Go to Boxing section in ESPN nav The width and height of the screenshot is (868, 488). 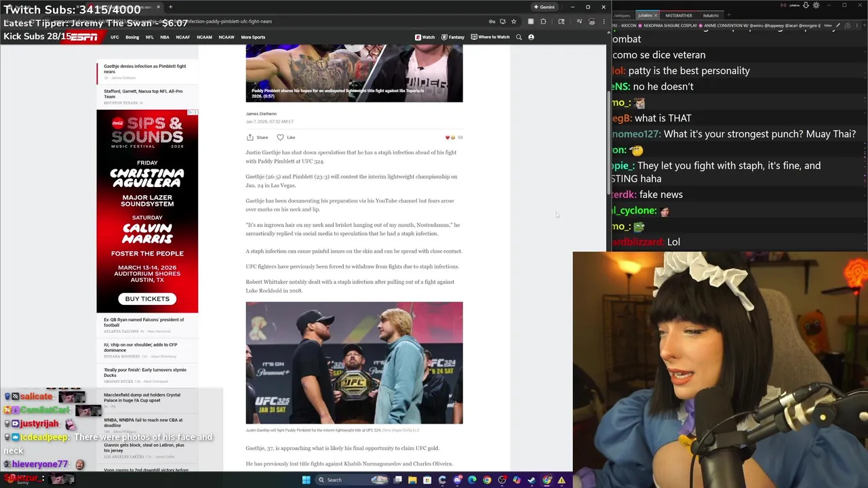[x=132, y=37]
